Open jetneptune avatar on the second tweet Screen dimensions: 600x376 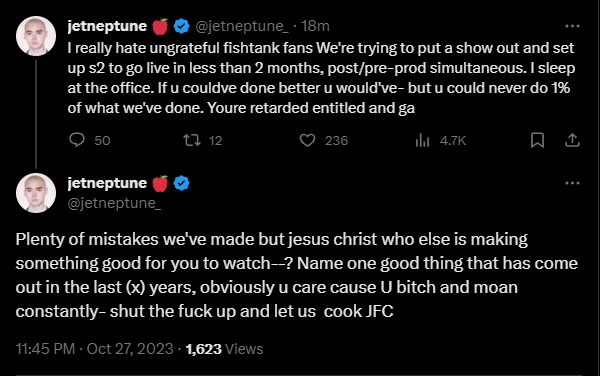[x=36, y=193]
